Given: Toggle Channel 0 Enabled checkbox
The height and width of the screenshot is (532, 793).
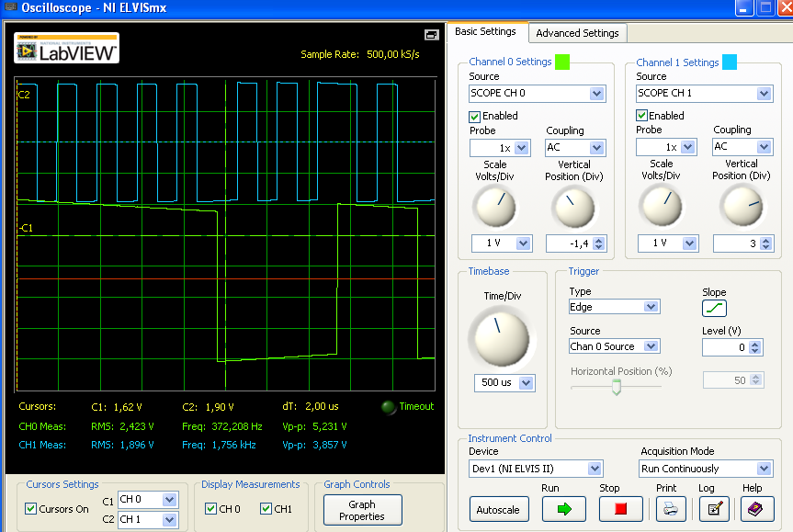Looking at the screenshot, I should (474, 117).
